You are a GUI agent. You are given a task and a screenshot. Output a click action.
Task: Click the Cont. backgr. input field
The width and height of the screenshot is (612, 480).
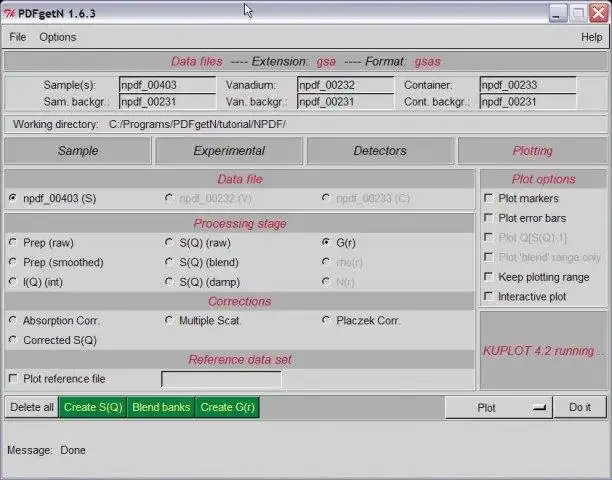click(528, 102)
